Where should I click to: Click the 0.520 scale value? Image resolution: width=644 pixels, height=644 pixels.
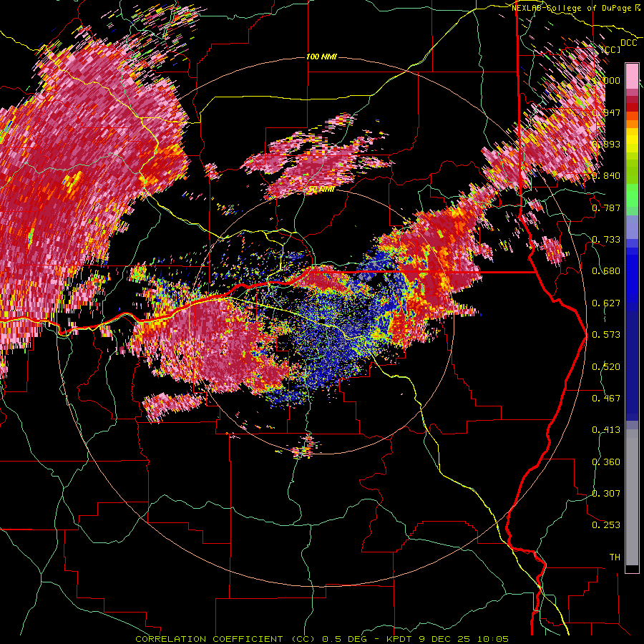[x=606, y=367]
